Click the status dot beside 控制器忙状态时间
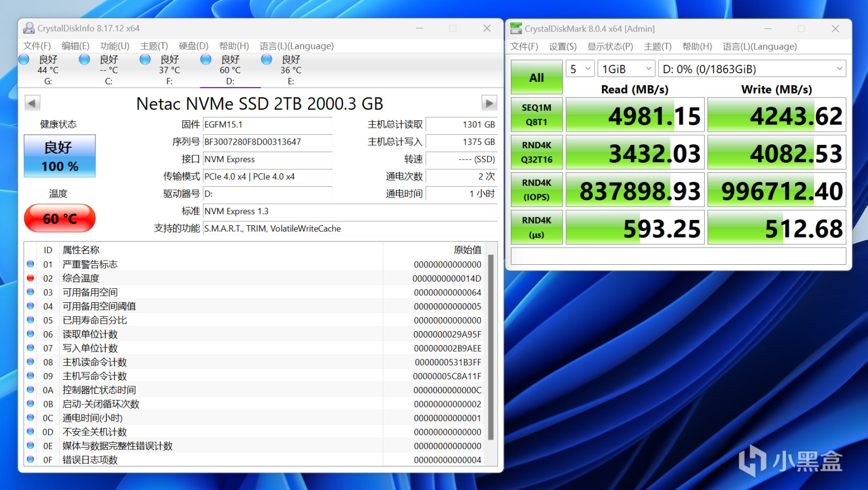The height and width of the screenshot is (490, 868). (31, 390)
